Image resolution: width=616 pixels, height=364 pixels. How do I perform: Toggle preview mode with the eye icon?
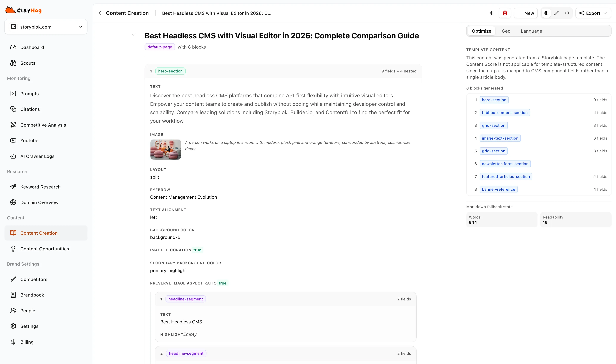tap(546, 13)
